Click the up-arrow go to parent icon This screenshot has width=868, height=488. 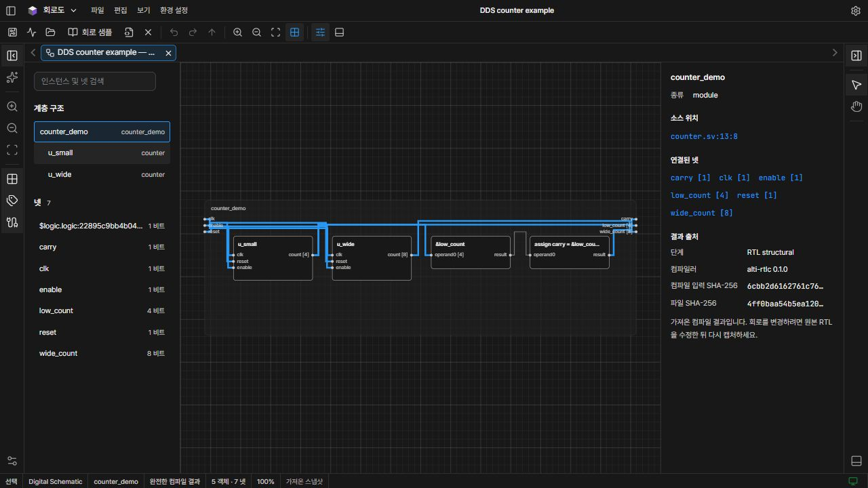(x=212, y=33)
